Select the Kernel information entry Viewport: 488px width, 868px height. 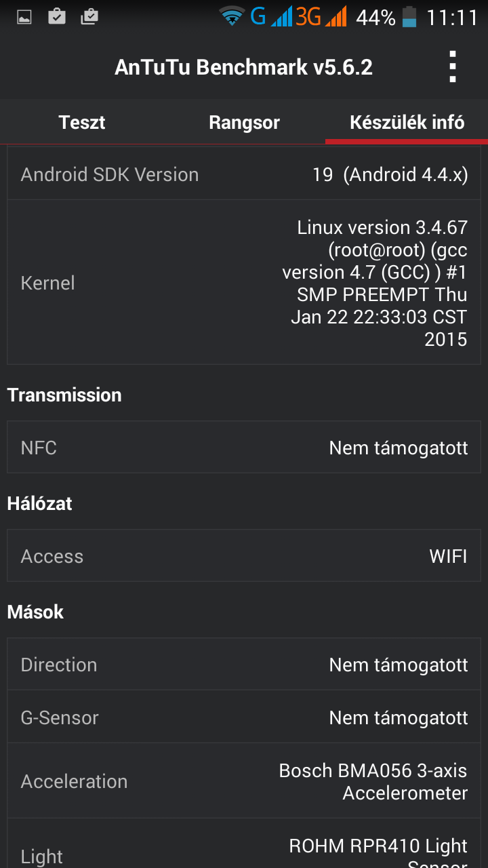coord(244,283)
